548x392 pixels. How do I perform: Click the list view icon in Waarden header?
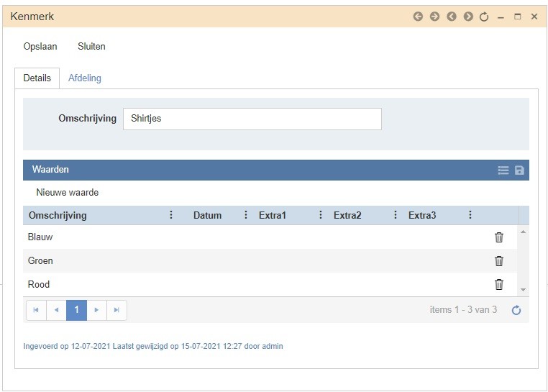(503, 170)
